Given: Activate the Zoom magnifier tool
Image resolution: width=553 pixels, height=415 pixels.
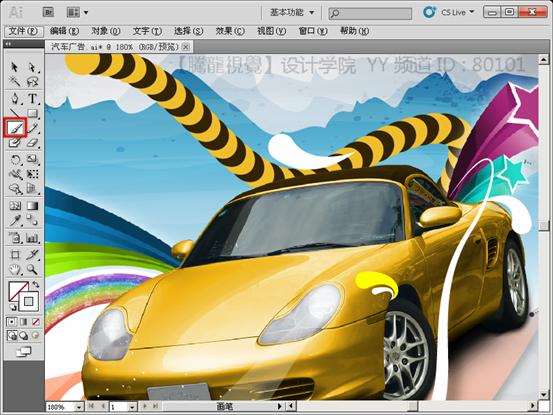Looking at the screenshot, I should point(32,270).
